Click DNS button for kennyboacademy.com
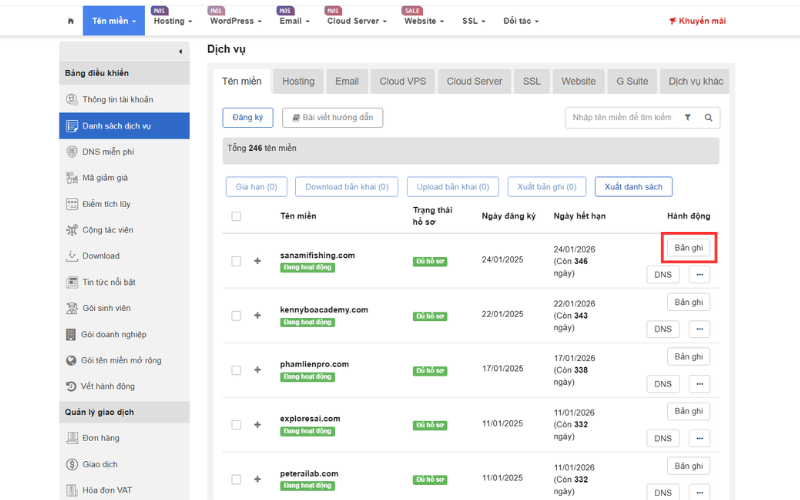 pyautogui.click(x=663, y=329)
